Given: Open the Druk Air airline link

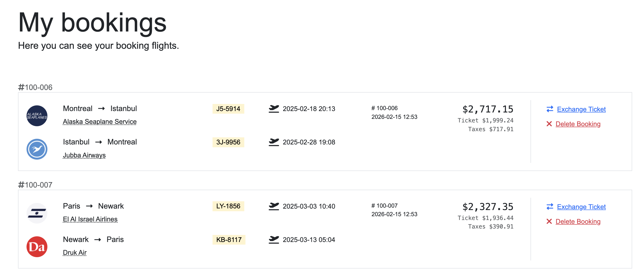Looking at the screenshot, I should [74, 252].
